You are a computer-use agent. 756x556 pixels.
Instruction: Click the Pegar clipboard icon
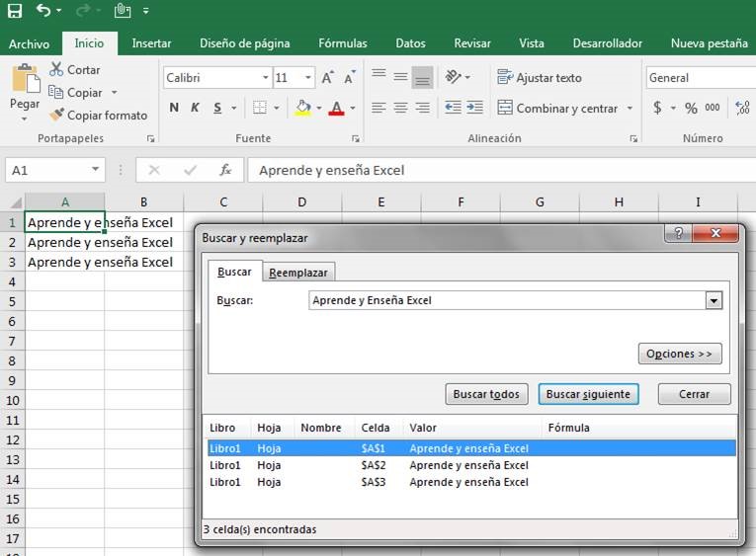pos(26,79)
